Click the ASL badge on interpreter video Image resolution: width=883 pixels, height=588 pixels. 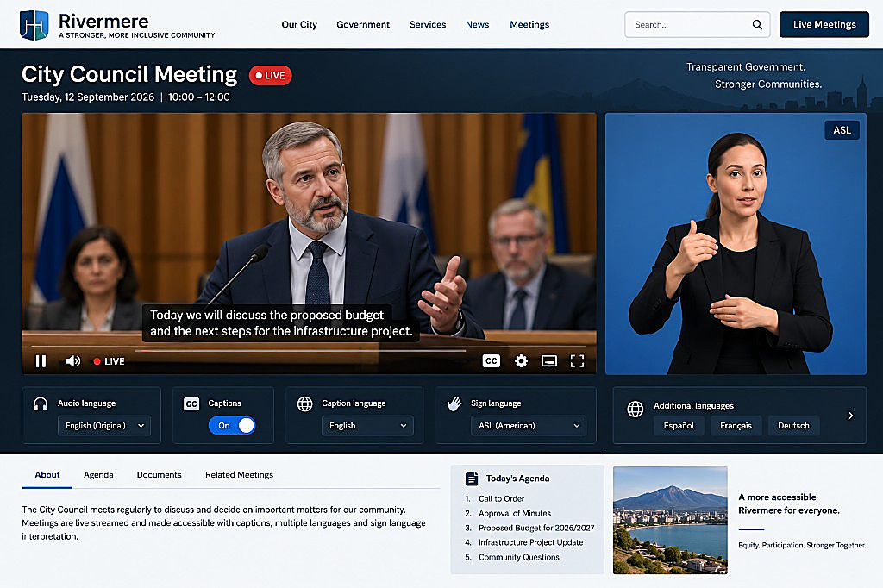pos(842,130)
